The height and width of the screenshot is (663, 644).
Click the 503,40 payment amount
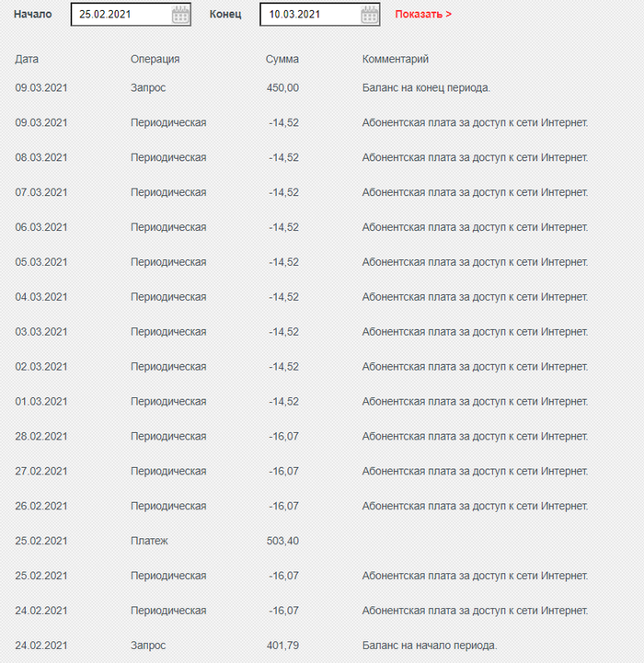tap(282, 541)
